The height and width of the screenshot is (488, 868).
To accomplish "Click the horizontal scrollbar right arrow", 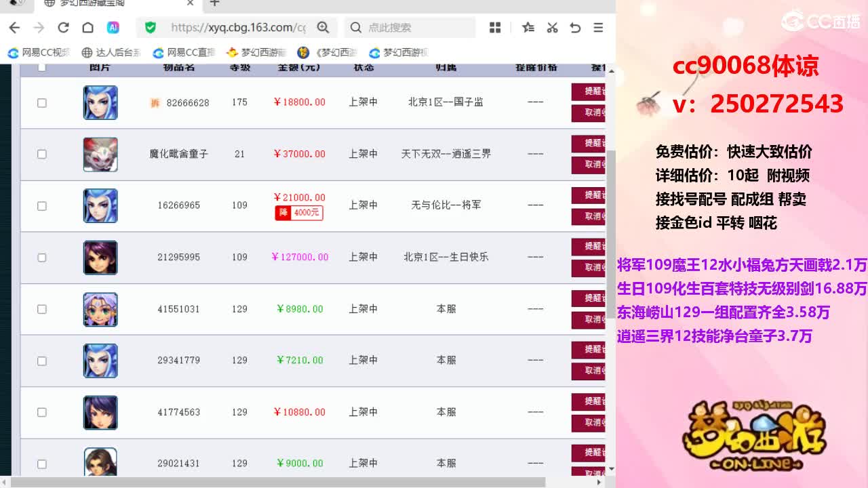I will pyautogui.click(x=599, y=482).
